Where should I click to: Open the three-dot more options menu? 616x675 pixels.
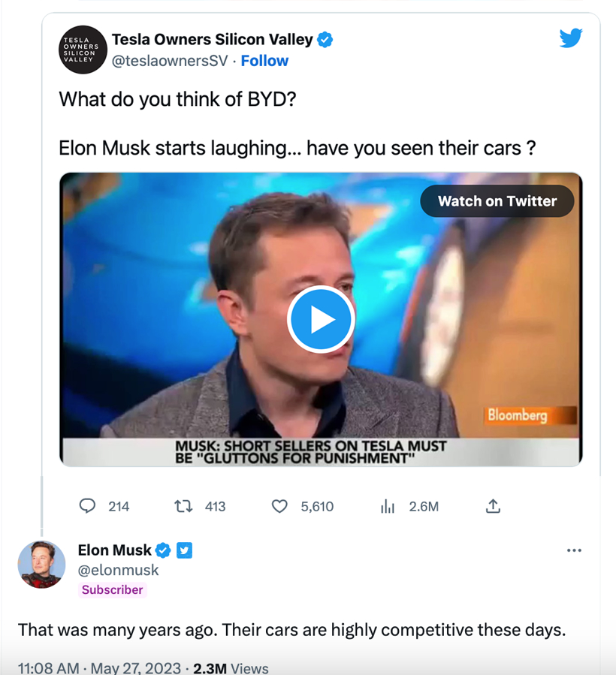[574, 550]
